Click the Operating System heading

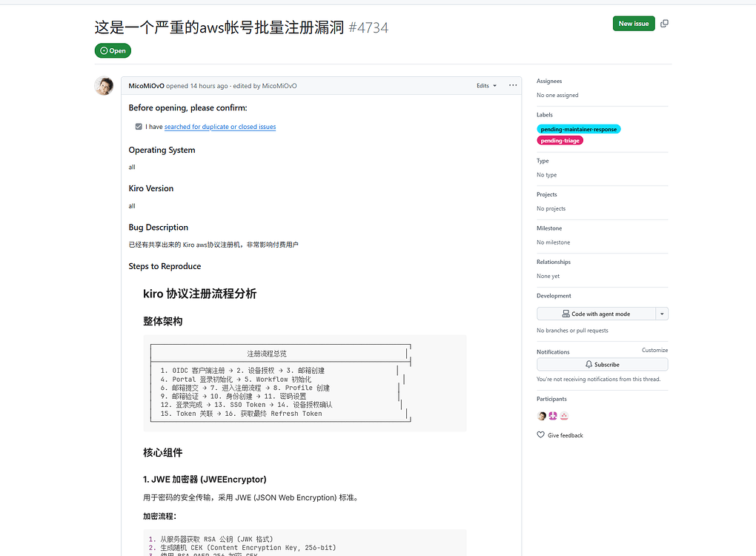(x=162, y=150)
